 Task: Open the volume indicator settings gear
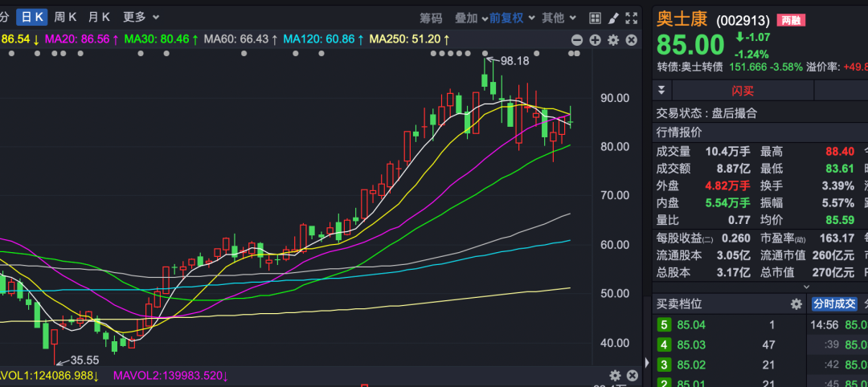click(615, 376)
